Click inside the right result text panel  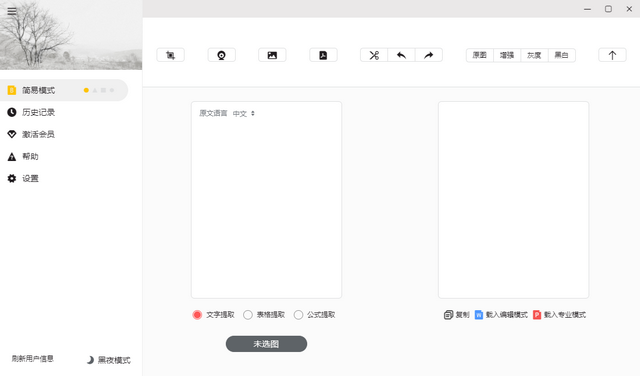(513, 200)
